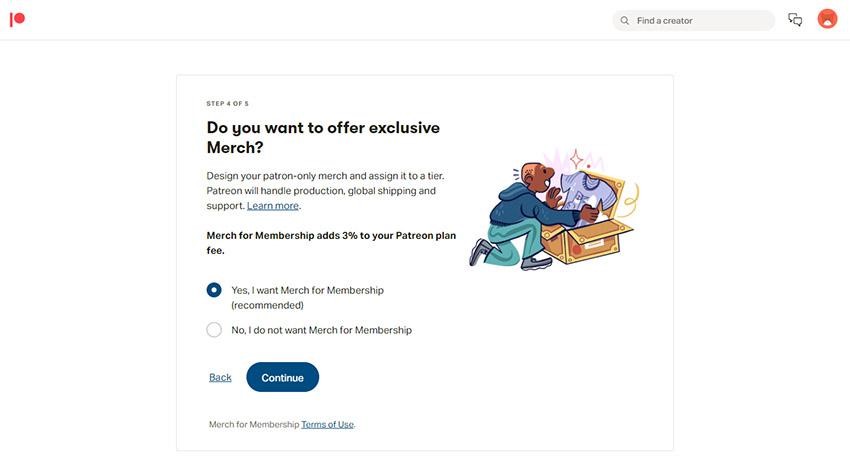Image resolution: width=850 pixels, height=461 pixels.
Task: Focus the Find a creator field
Action: [700, 20]
